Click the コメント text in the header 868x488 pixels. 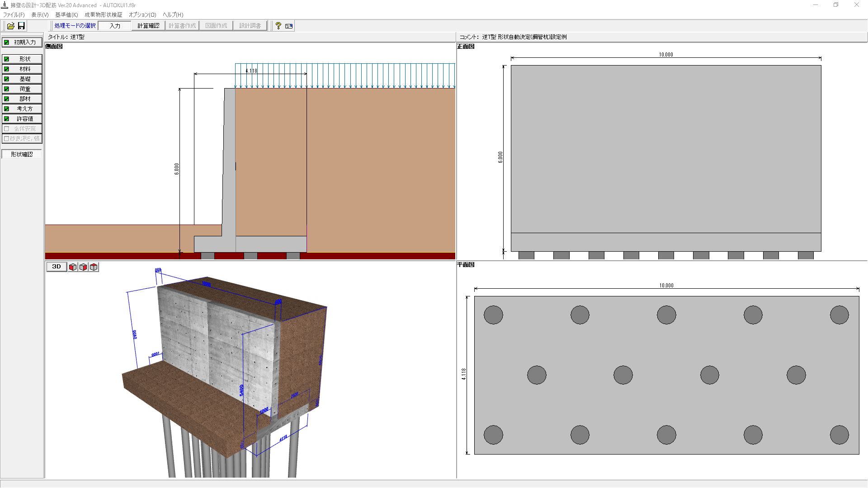click(513, 37)
